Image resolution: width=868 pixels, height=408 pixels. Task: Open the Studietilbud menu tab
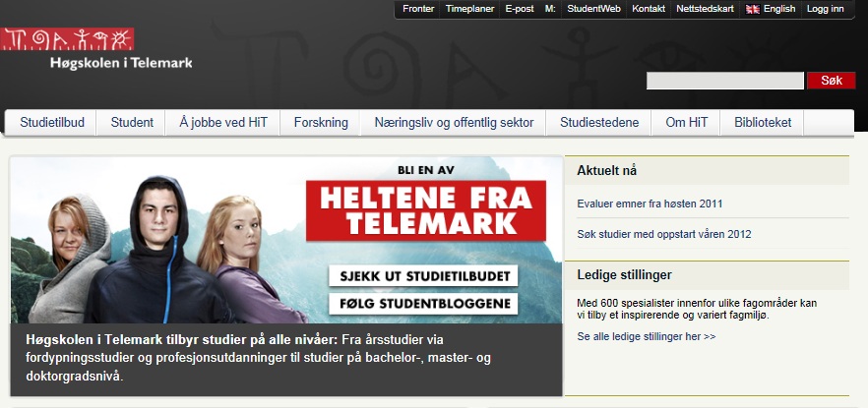[x=52, y=123]
